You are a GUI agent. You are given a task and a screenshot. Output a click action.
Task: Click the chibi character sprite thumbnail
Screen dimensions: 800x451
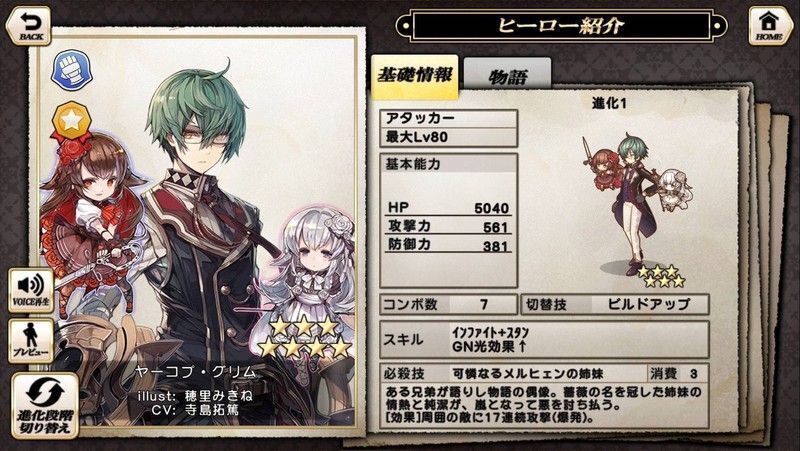coord(638,204)
